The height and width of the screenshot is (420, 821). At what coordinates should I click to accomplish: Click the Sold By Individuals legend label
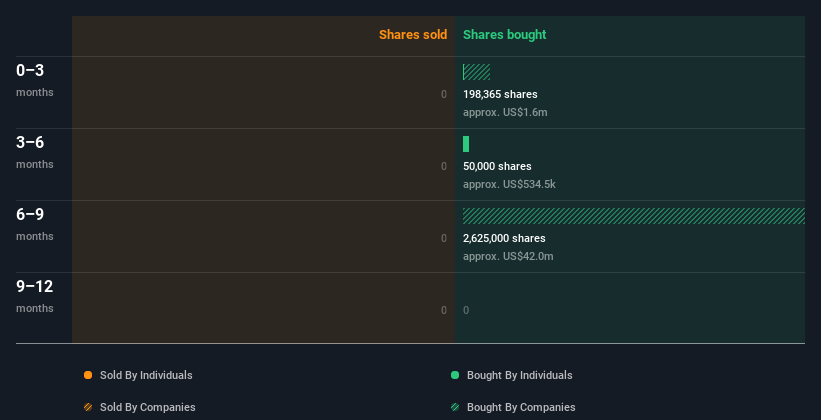click(146, 375)
